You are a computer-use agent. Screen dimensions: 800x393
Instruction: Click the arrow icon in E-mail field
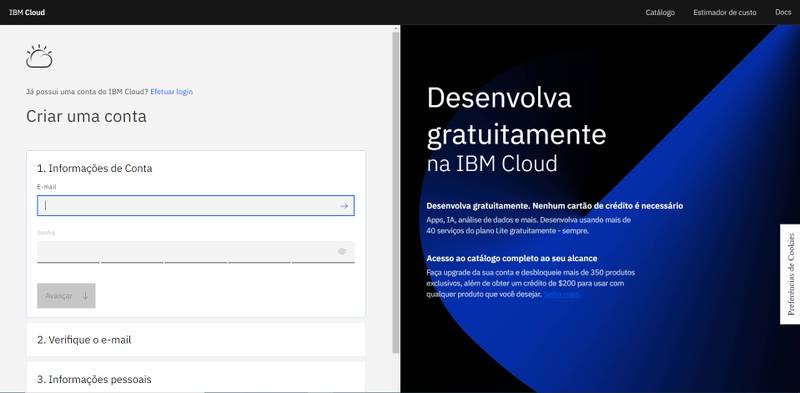[x=344, y=206]
